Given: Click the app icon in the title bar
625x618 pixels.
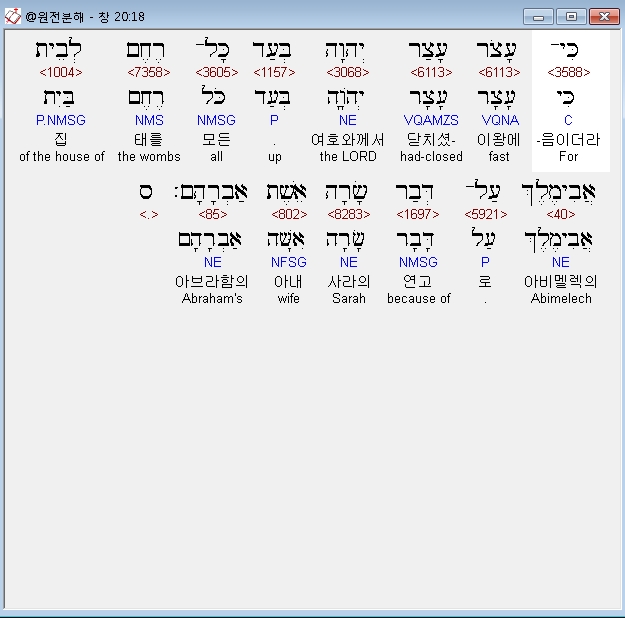Looking at the screenshot, I should 12,16.
